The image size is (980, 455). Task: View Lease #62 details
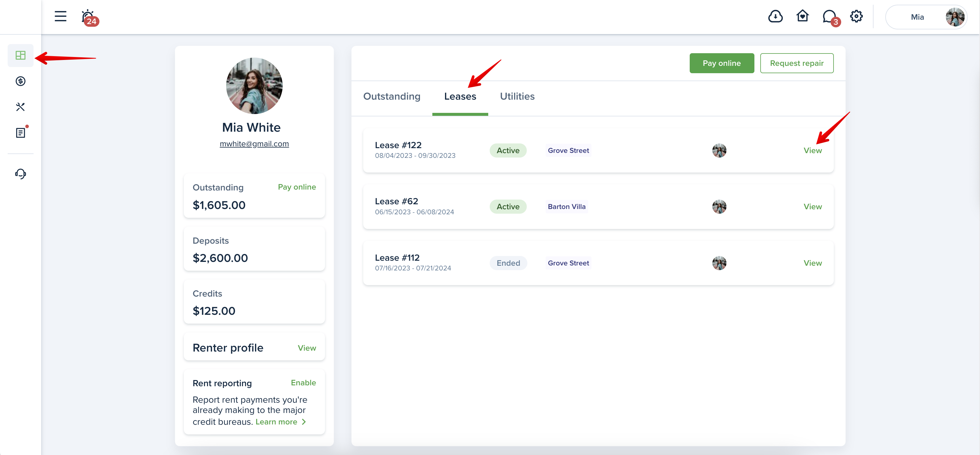click(x=812, y=207)
